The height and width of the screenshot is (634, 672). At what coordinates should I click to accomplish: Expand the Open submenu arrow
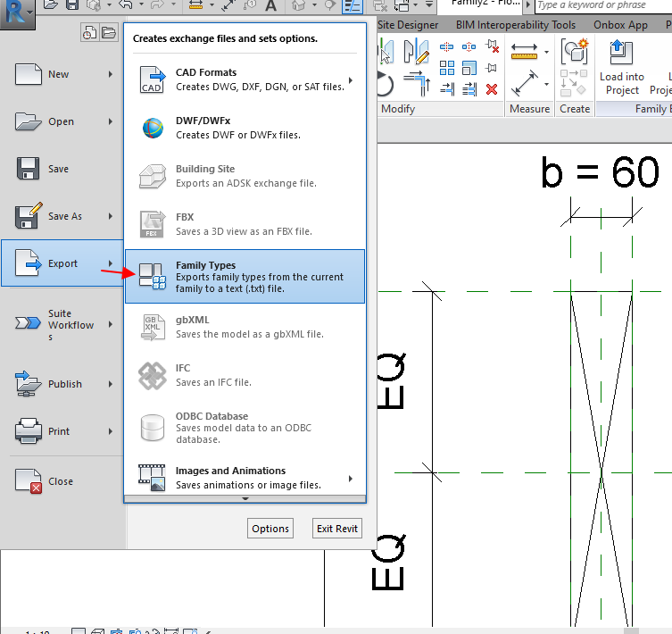111,121
